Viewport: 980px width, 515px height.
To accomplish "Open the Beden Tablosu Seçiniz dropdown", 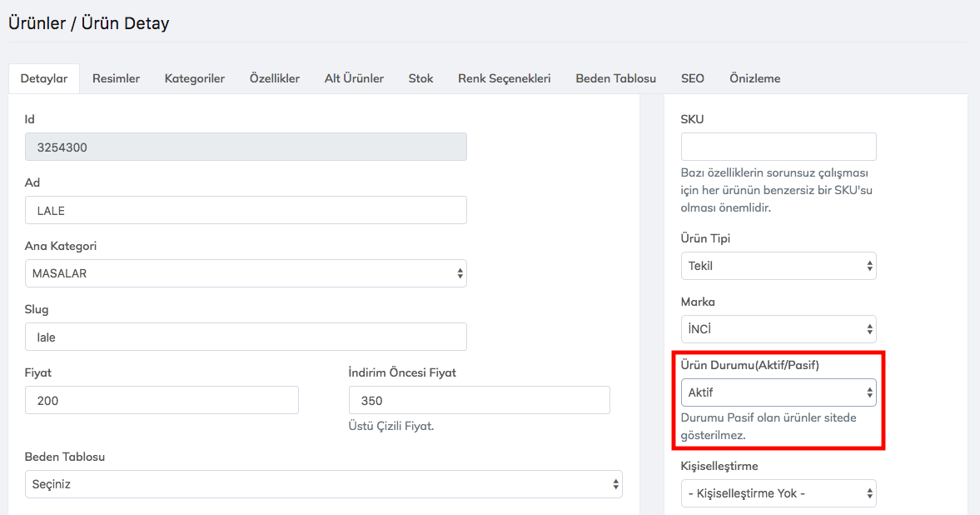I will coord(323,484).
